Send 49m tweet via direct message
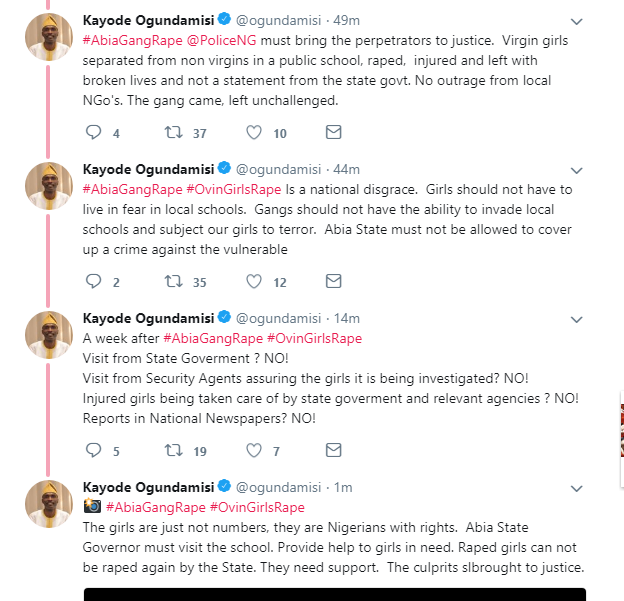The width and height of the screenshot is (624, 601). [333, 132]
